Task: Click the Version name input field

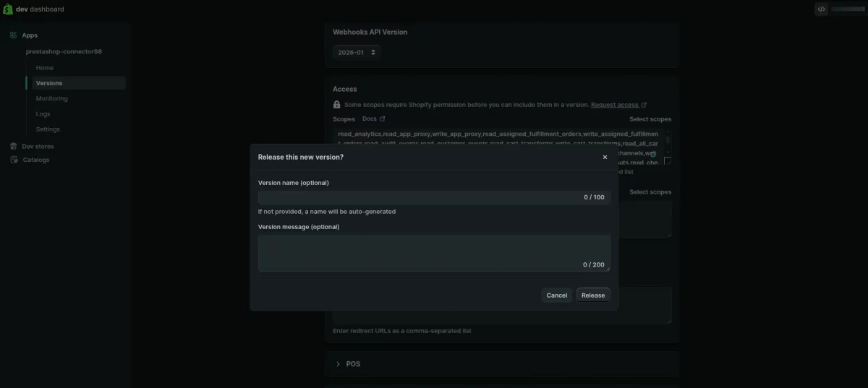Action: (x=420, y=197)
